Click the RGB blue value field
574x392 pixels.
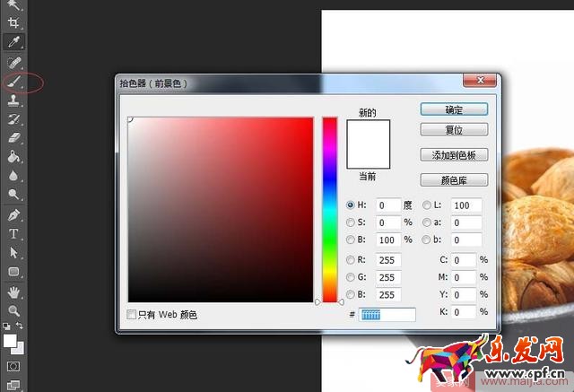(x=388, y=294)
